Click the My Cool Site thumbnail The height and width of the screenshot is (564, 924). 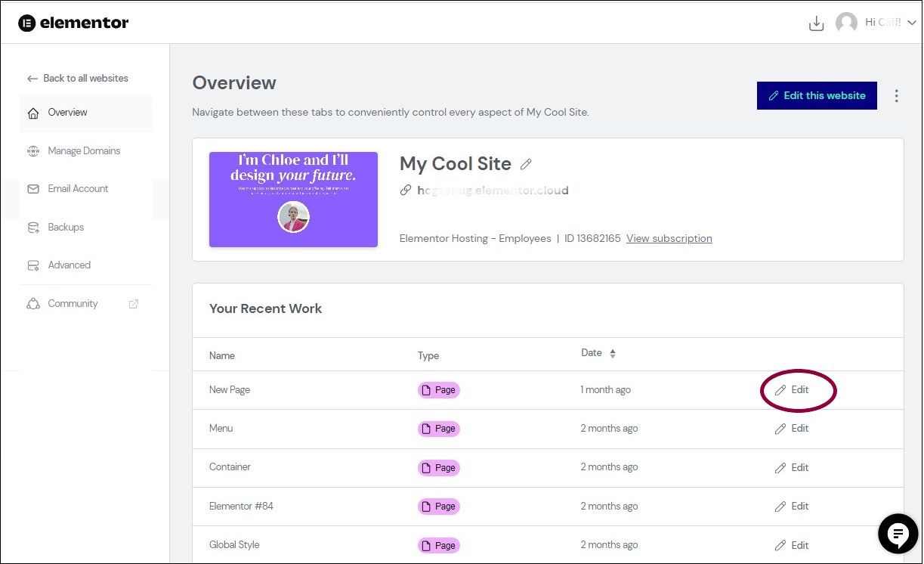(293, 200)
